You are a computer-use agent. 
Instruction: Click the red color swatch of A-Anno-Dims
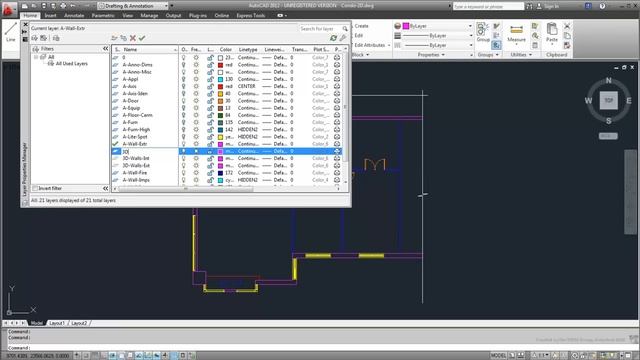(220, 65)
